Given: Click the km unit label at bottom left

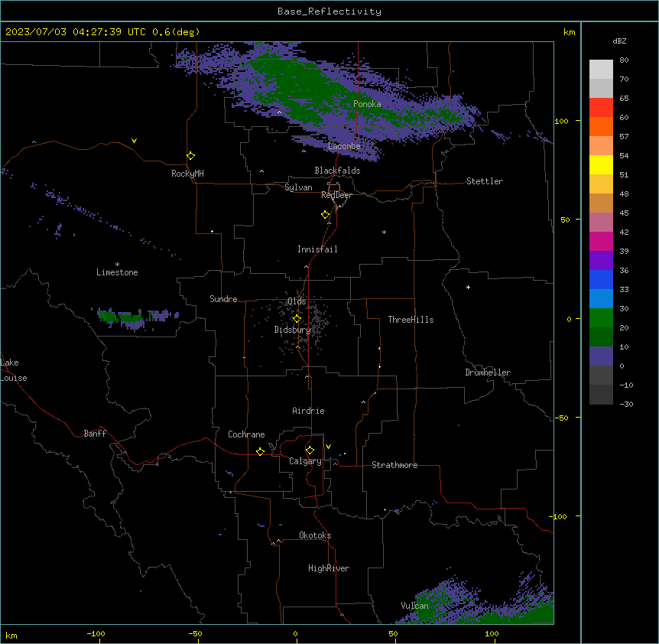Looking at the screenshot, I should coord(11,635).
